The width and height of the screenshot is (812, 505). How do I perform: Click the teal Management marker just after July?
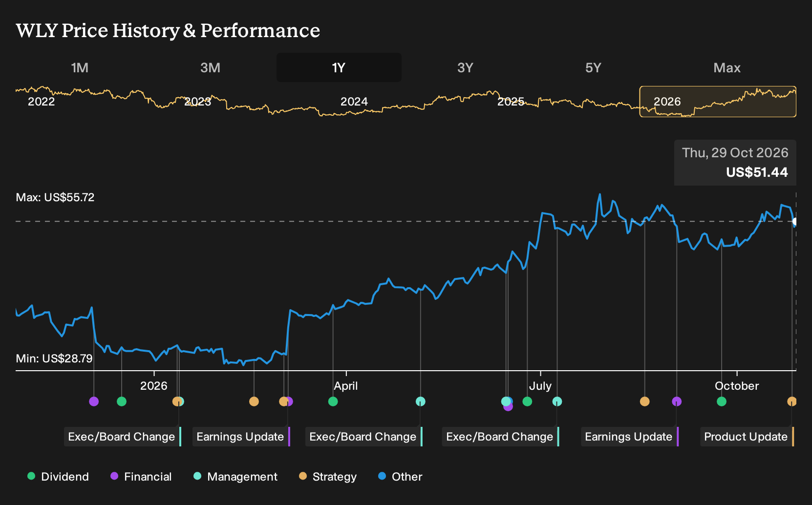[557, 401]
